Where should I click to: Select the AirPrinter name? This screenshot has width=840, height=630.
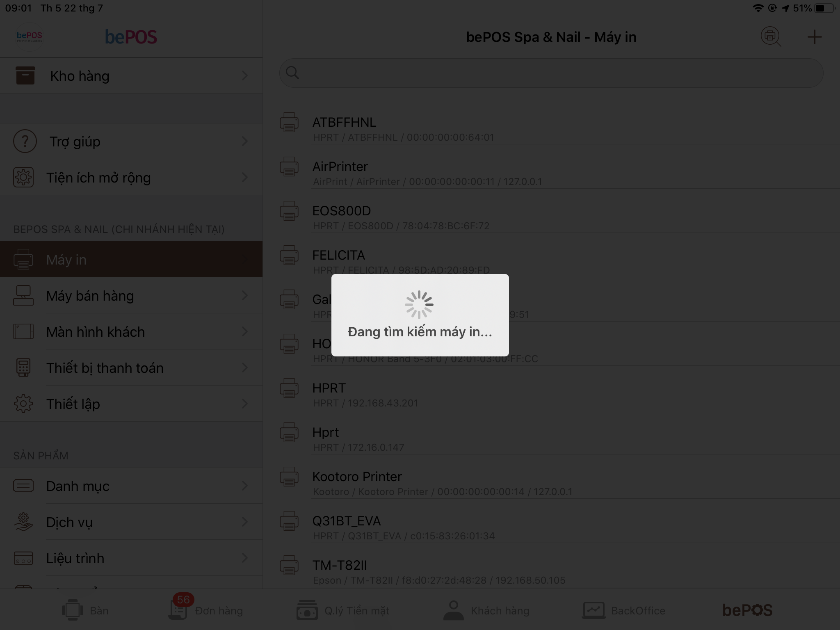coord(340,167)
